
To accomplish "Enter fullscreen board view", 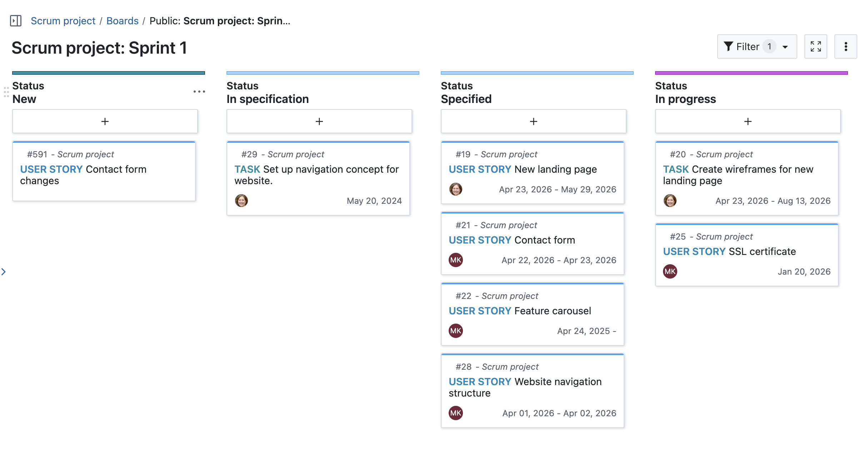I will (816, 46).
